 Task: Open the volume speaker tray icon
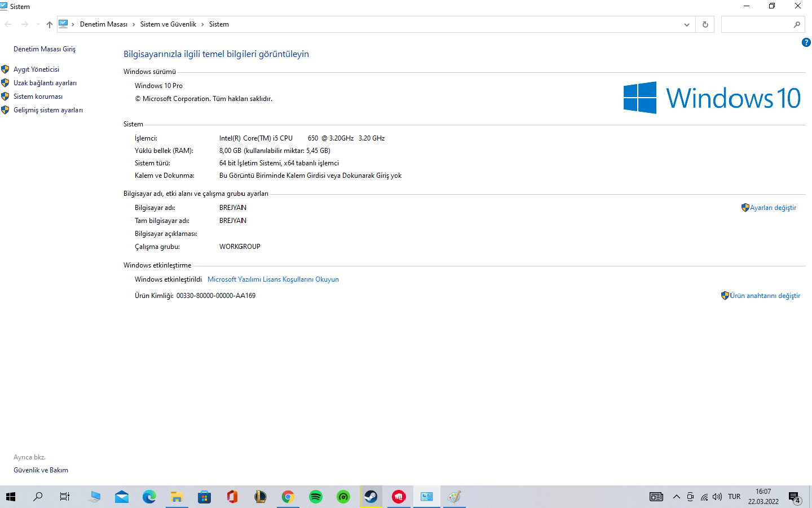pos(717,497)
